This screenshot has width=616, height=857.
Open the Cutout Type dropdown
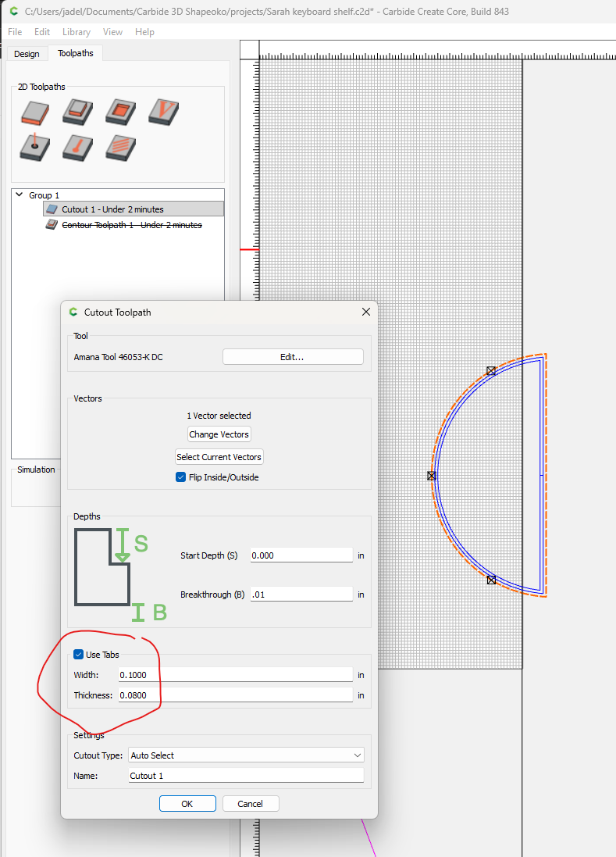[246, 755]
